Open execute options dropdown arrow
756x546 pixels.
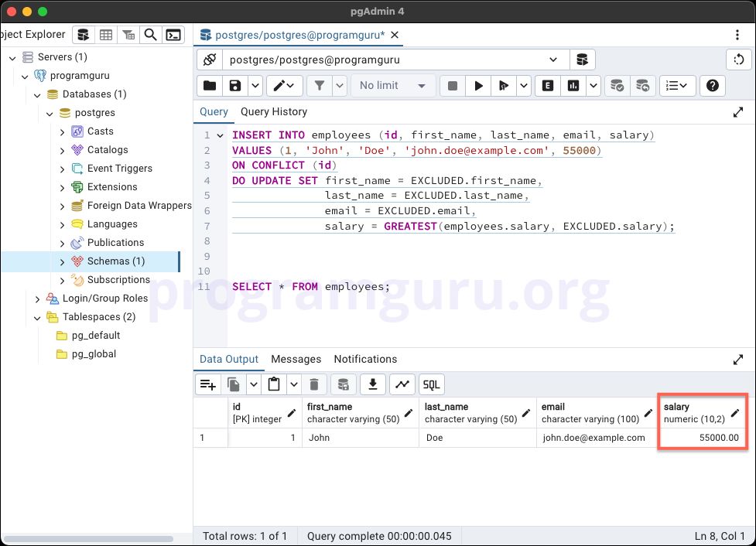(x=524, y=86)
